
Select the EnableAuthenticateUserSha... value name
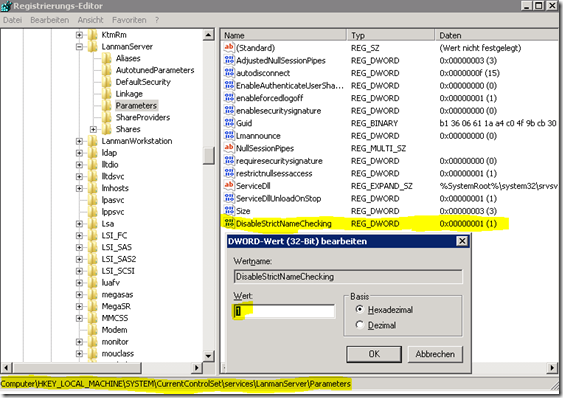coord(290,85)
